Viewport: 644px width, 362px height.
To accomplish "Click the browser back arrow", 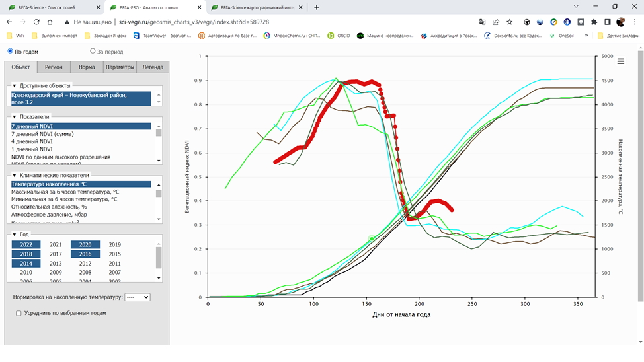I will [9, 22].
